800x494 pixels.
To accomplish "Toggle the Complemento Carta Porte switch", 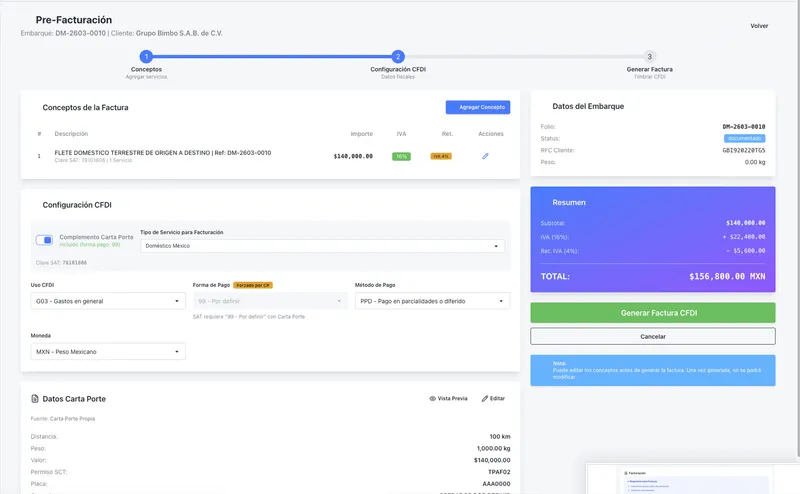I will coord(45,240).
